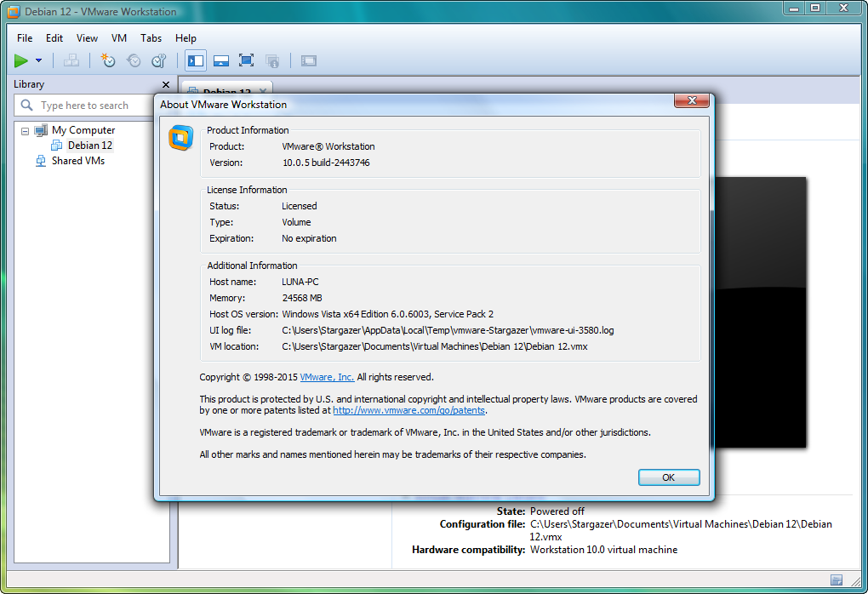This screenshot has height=594, width=868.
Task: Open the power options dropdown arrow
Action: (x=38, y=60)
